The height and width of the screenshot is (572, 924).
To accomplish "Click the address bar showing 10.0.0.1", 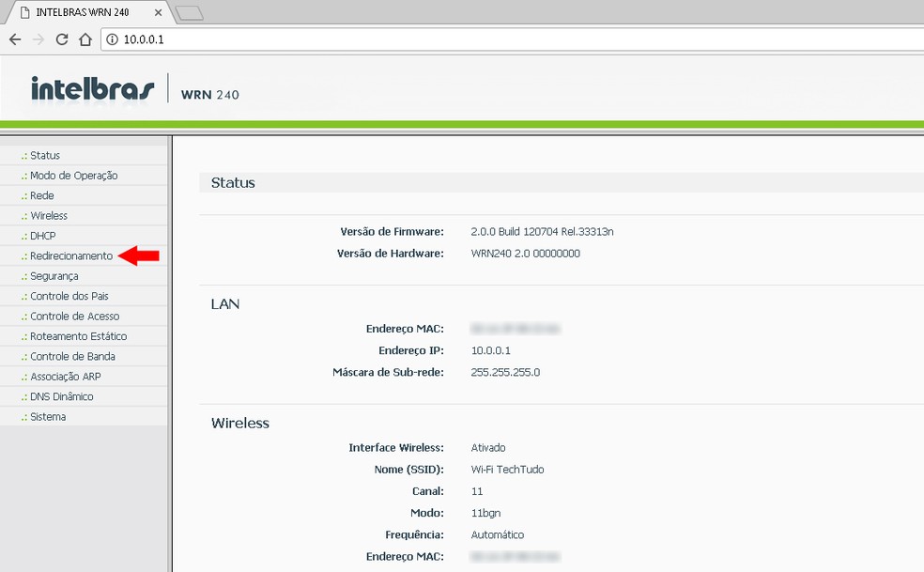I will point(512,39).
